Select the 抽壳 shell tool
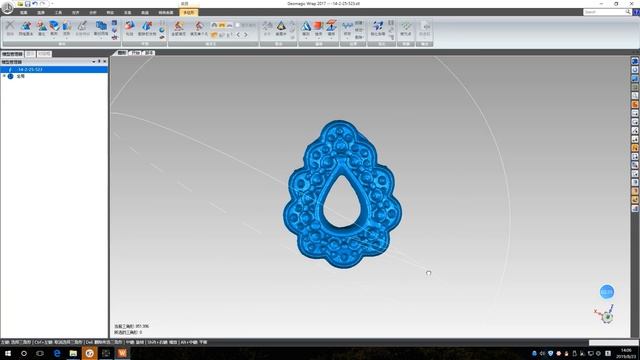The height and width of the screenshot is (360, 640). pos(306,28)
